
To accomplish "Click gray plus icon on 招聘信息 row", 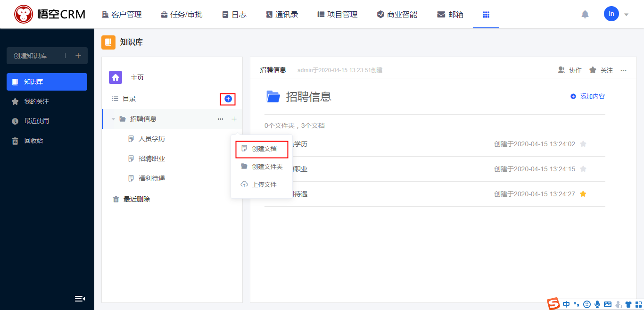I will (234, 119).
